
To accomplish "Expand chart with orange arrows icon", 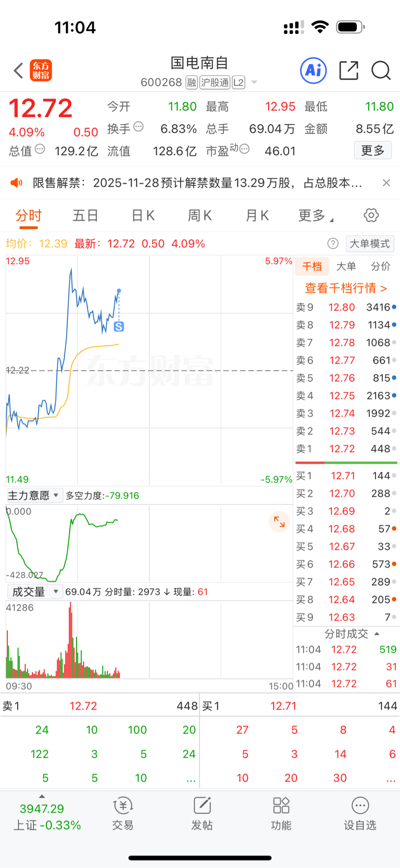I will click(x=279, y=521).
